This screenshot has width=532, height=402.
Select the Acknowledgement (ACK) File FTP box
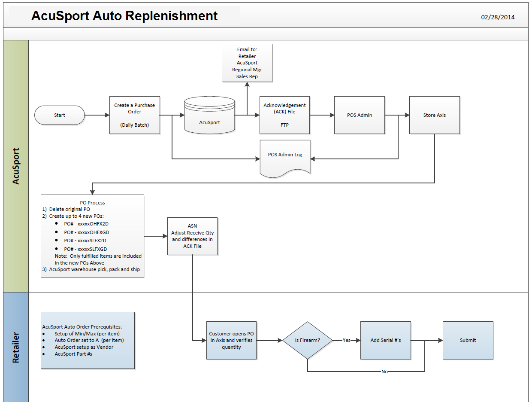284,115
